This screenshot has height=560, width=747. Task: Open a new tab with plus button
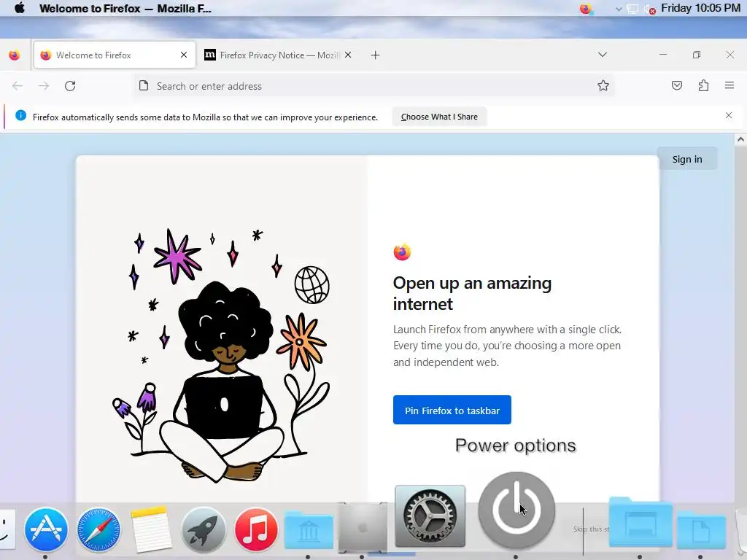(x=375, y=55)
